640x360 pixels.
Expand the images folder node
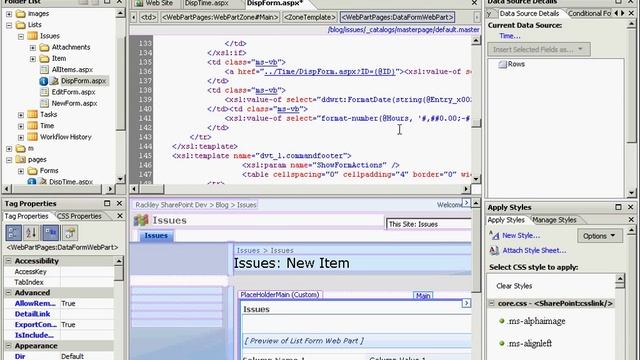9,14
